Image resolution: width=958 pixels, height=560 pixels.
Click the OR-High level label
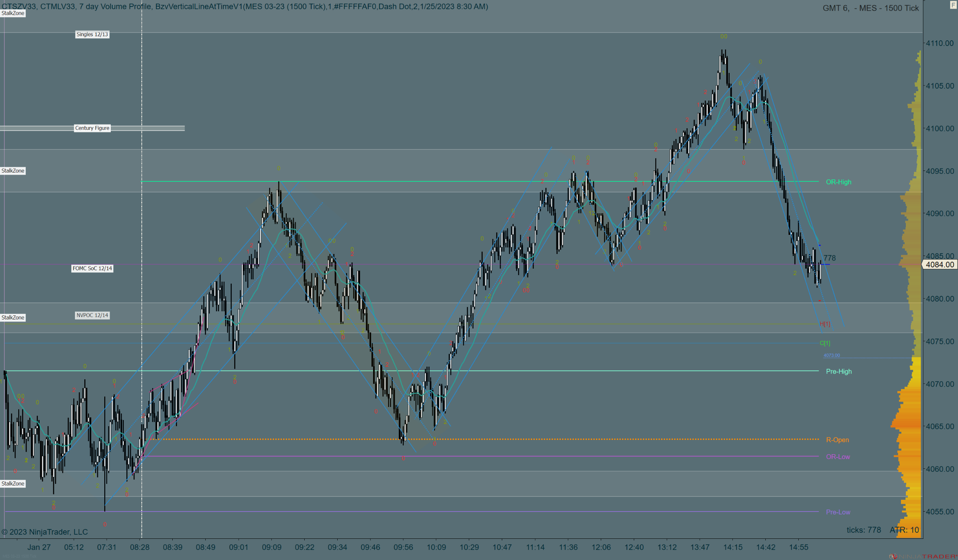pos(839,182)
